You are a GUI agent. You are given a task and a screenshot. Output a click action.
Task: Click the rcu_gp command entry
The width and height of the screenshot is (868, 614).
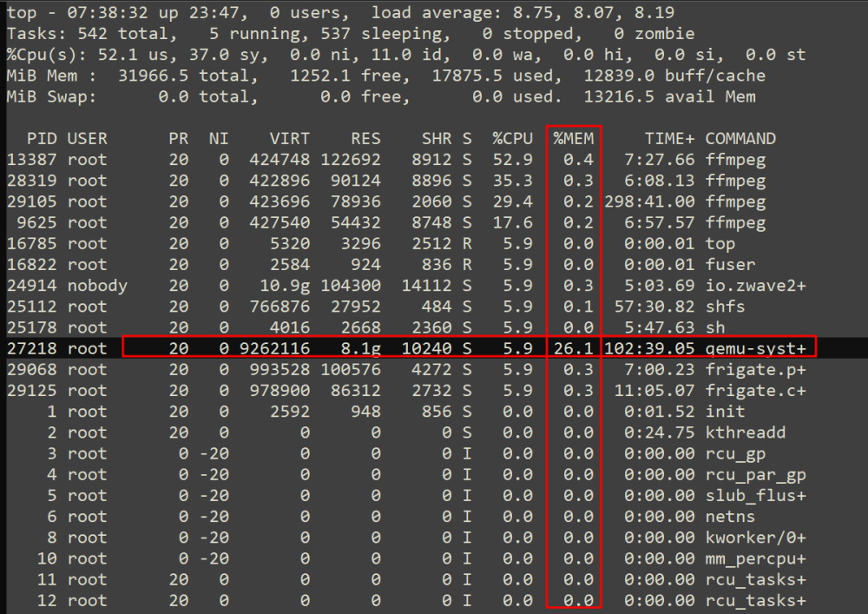(x=736, y=453)
